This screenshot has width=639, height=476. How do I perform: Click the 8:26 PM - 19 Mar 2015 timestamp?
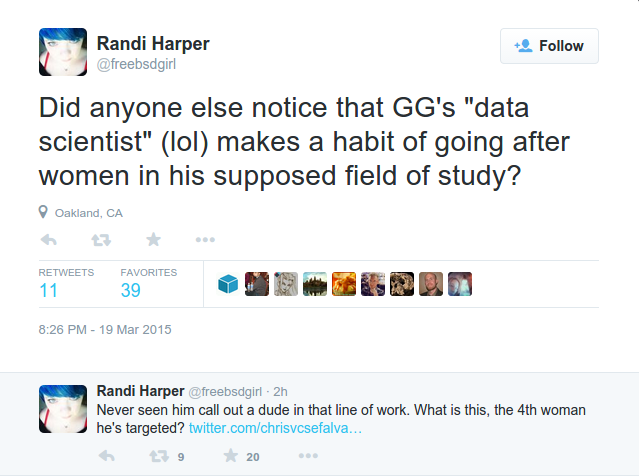pos(105,329)
